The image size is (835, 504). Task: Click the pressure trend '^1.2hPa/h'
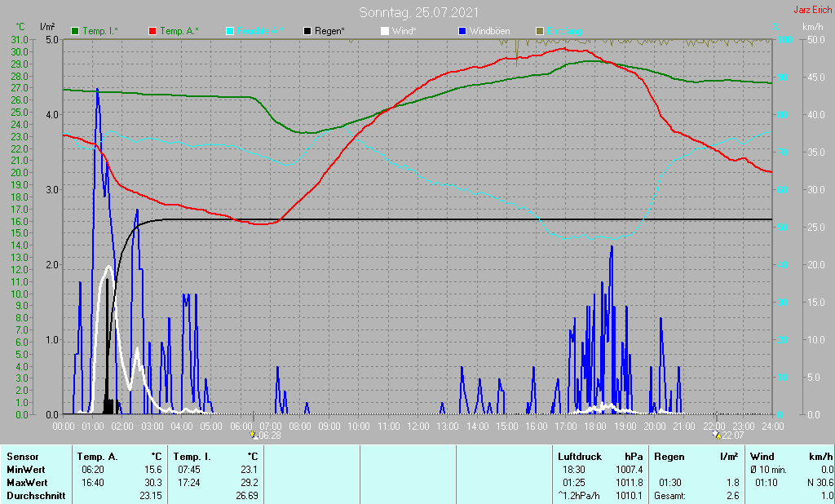[578, 496]
